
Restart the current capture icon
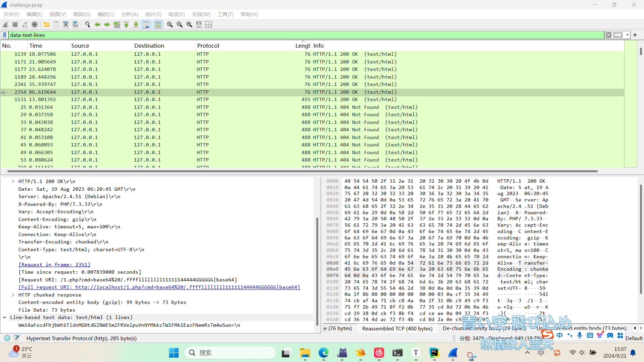point(25,25)
